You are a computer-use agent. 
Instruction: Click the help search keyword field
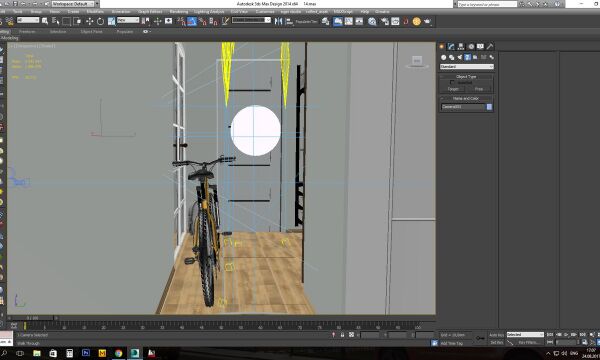487,4
